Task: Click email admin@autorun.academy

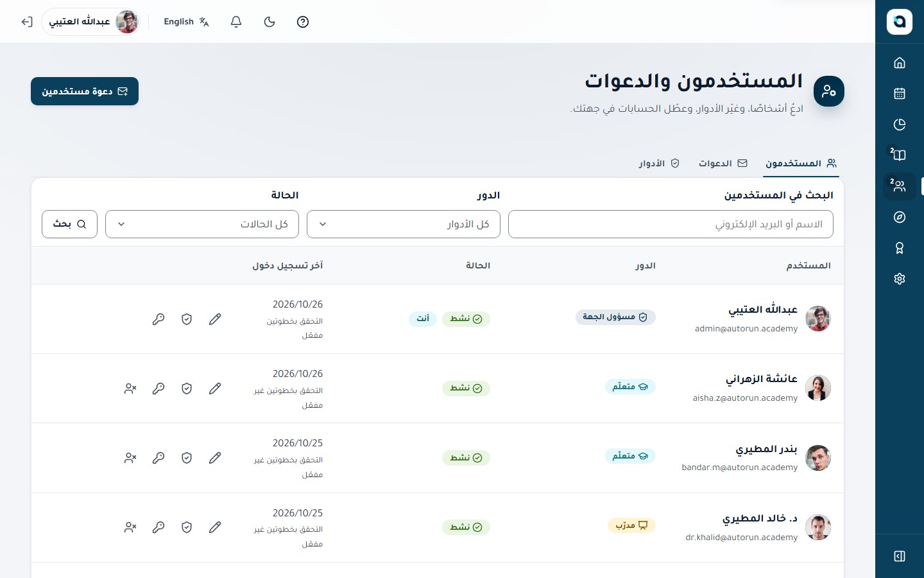Action: coord(746,329)
